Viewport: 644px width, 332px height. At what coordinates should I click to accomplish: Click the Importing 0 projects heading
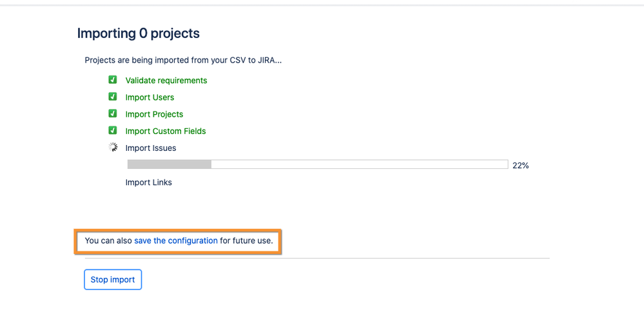tap(138, 34)
